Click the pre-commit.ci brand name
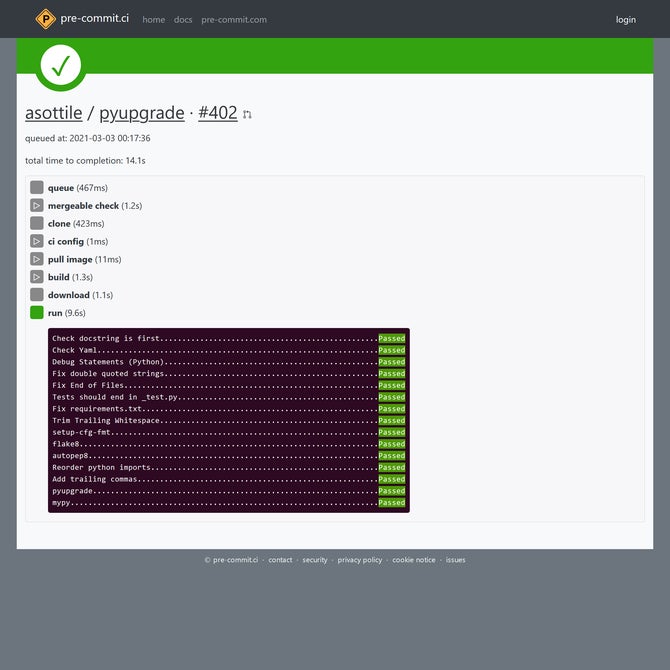This screenshot has height=670, width=670. (x=94, y=18)
